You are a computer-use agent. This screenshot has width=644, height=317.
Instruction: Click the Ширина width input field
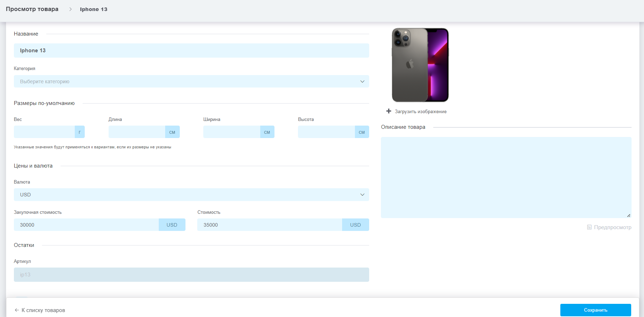tap(231, 132)
